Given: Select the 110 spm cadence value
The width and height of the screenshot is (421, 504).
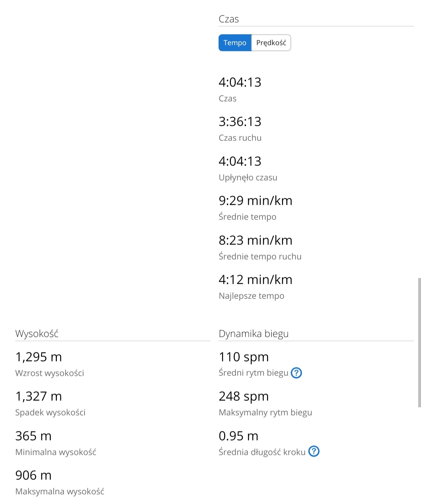Looking at the screenshot, I should pyautogui.click(x=243, y=357).
